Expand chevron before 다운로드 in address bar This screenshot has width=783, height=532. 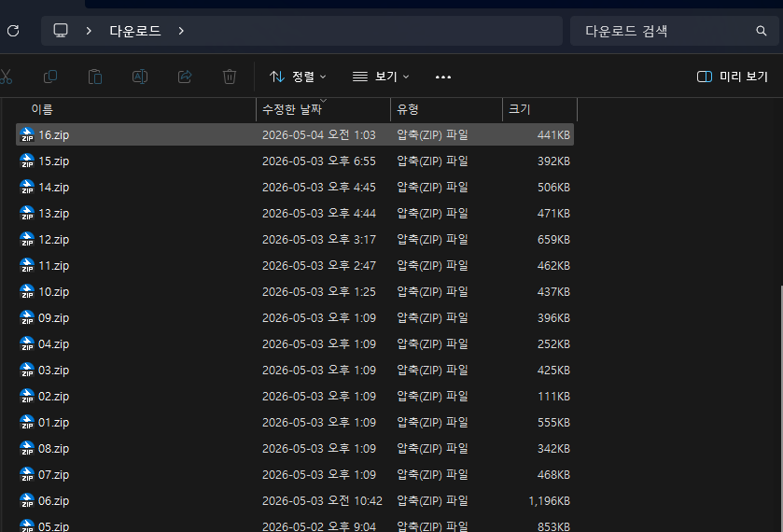click(89, 31)
